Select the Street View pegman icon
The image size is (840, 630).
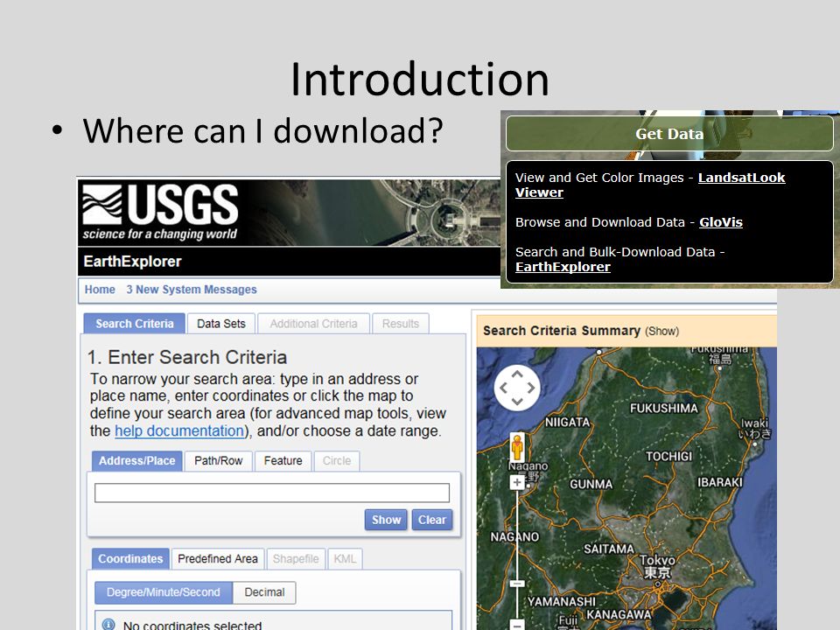coord(517,447)
